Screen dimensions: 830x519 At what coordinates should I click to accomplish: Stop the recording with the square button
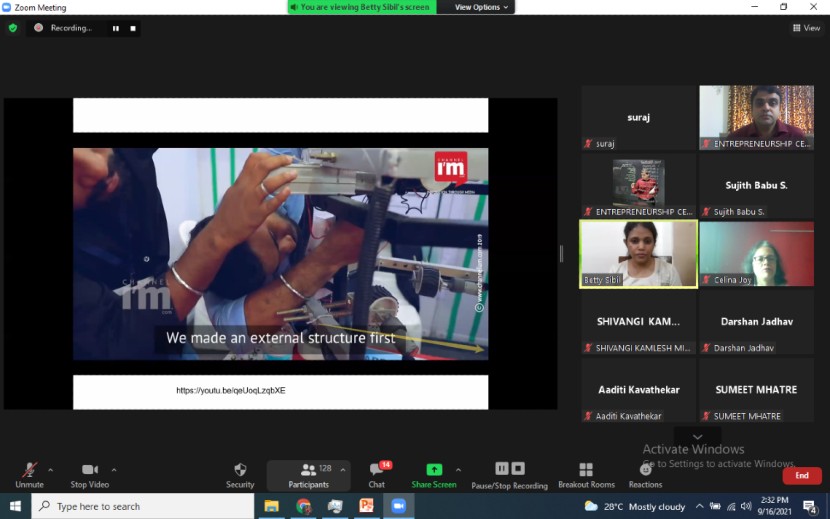click(132, 28)
